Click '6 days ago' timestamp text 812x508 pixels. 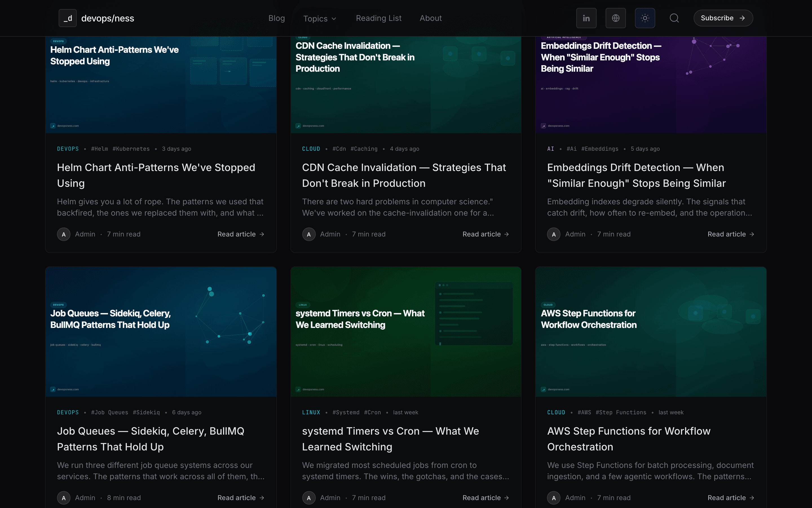click(187, 413)
